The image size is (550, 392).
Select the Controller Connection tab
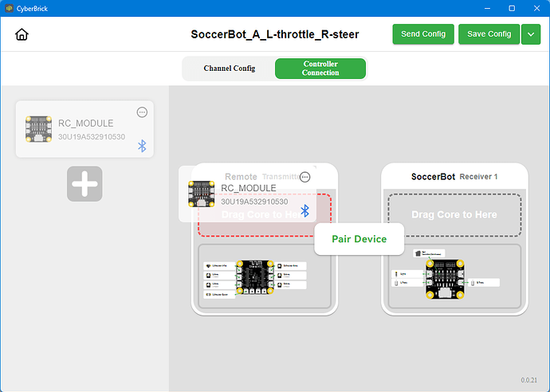point(320,69)
